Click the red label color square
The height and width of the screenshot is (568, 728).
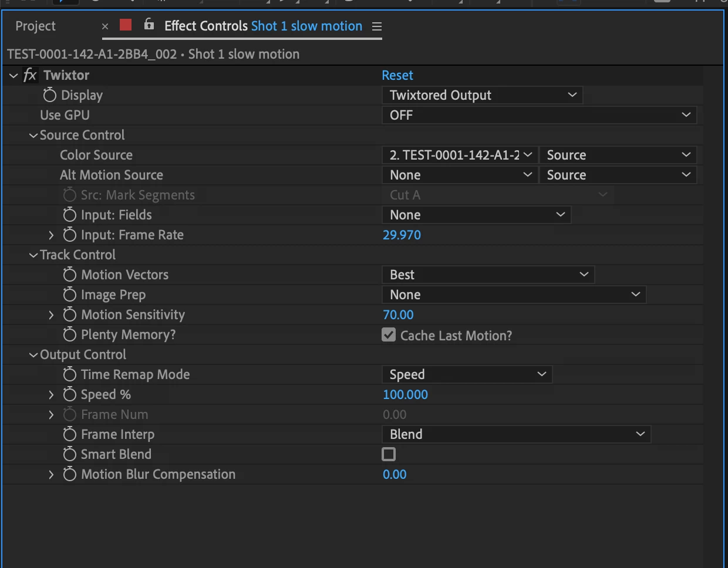tap(126, 25)
